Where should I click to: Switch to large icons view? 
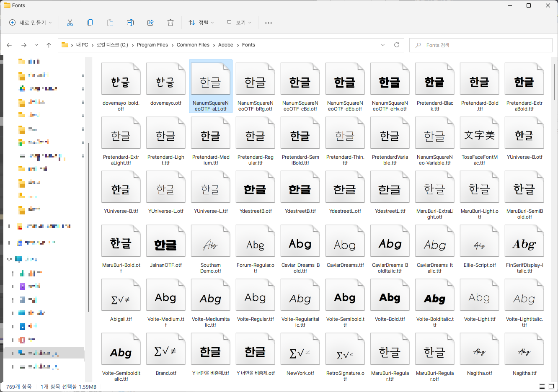[x=551, y=387]
